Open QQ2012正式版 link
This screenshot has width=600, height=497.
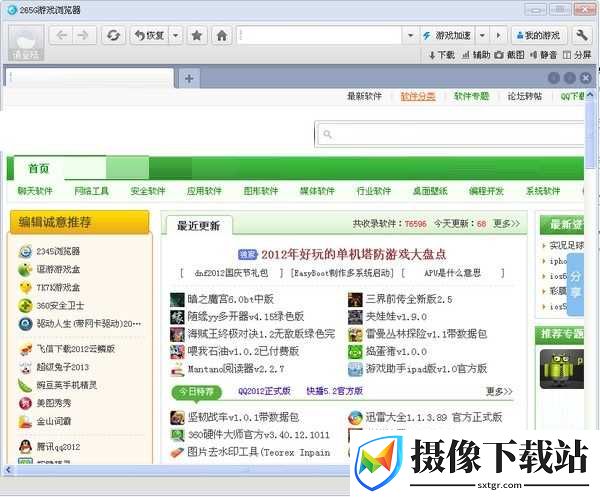pos(264,391)
